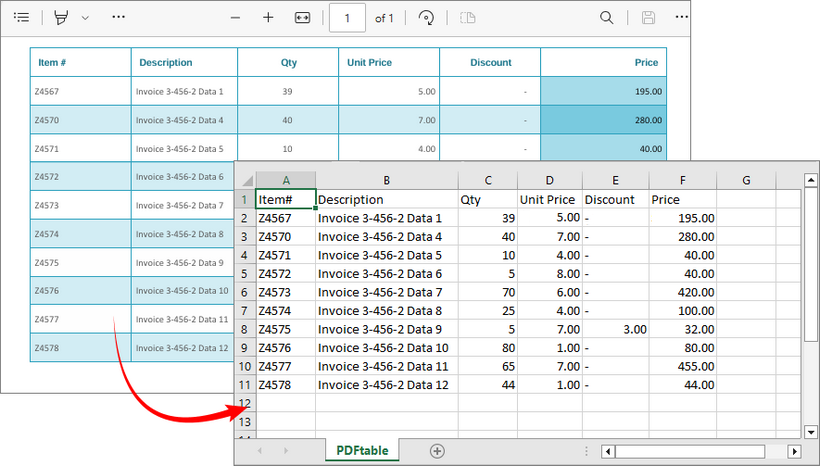Select Excel row 1 header
This screenshot has width=820, height=466.
click(x=244, y=199)
